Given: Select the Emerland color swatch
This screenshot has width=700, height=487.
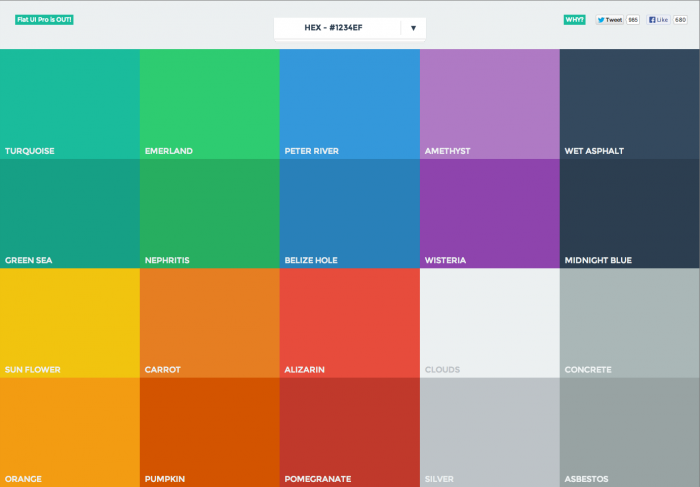Looking at the screenshot, I should pyautogui.click(x=210, y=104).
